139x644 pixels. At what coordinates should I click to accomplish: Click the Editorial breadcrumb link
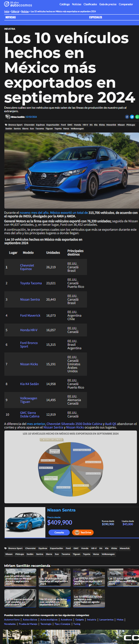tap(15, 11)
